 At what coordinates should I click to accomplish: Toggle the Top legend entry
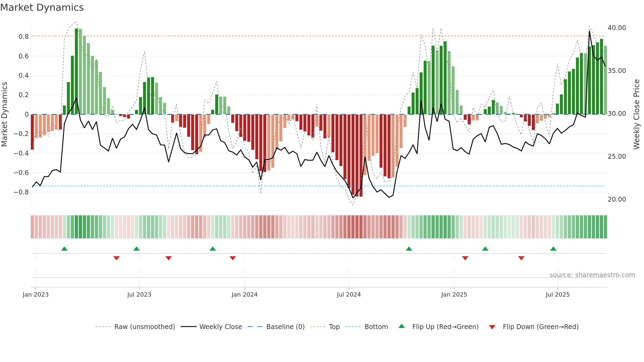[x=325, y=327]
